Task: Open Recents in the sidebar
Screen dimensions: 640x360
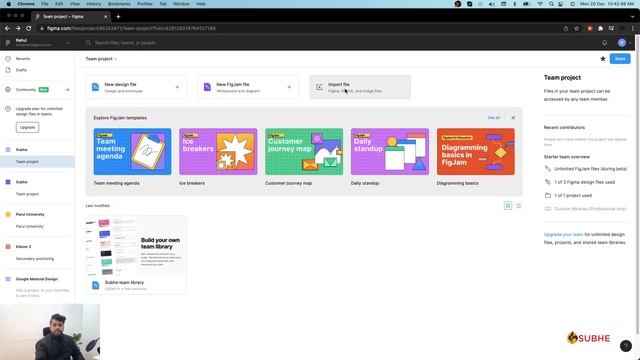Action: pos(23,59)
